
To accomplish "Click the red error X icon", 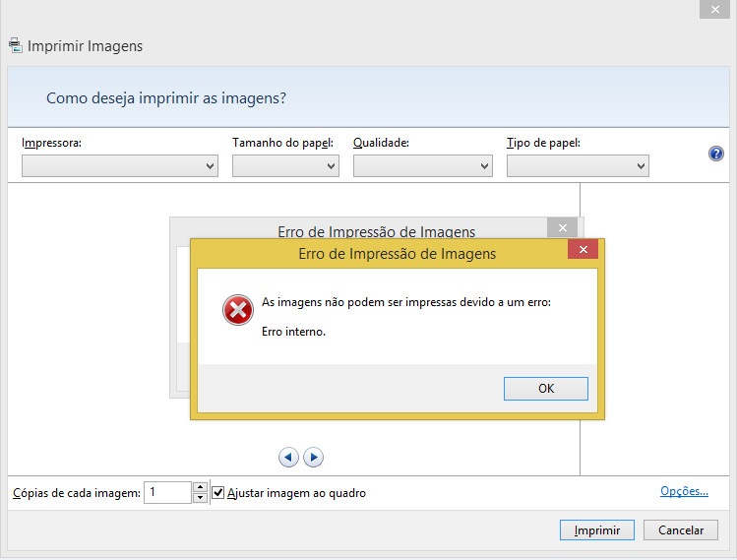I will (x=238, y=310).
